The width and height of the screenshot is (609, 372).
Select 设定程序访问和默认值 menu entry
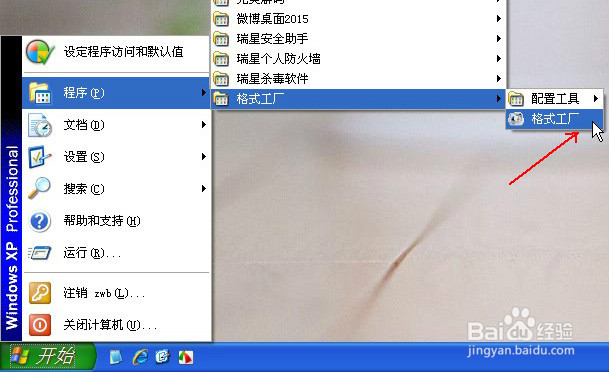[117, 52]
